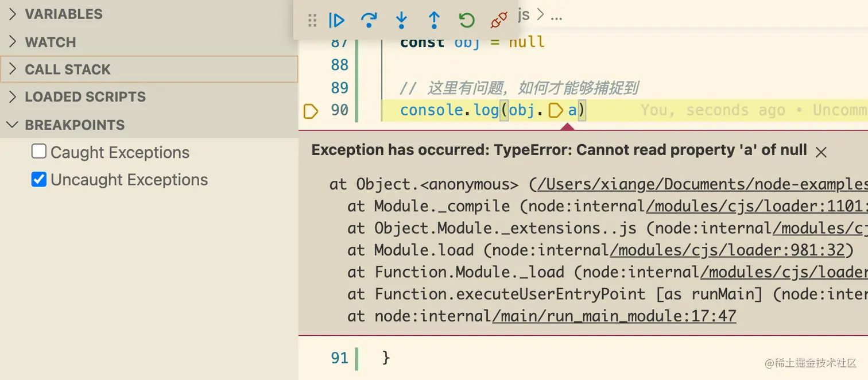Toggle Caught Exceptions breakpoint option
This screenshot has height=380, width=868.
click(x=38, y=151)
